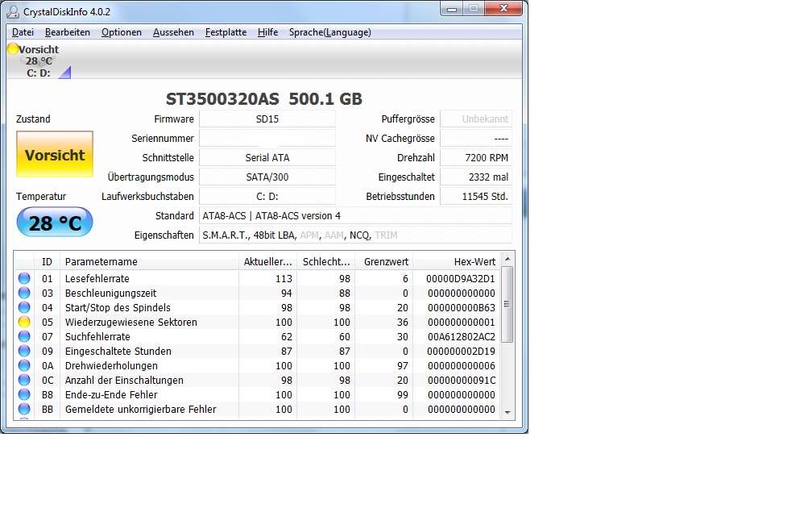Open the Optionen menu

click(121, 32)
